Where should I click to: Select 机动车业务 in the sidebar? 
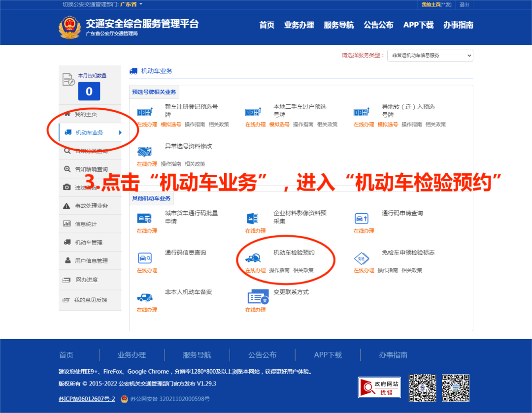point(90,132)
